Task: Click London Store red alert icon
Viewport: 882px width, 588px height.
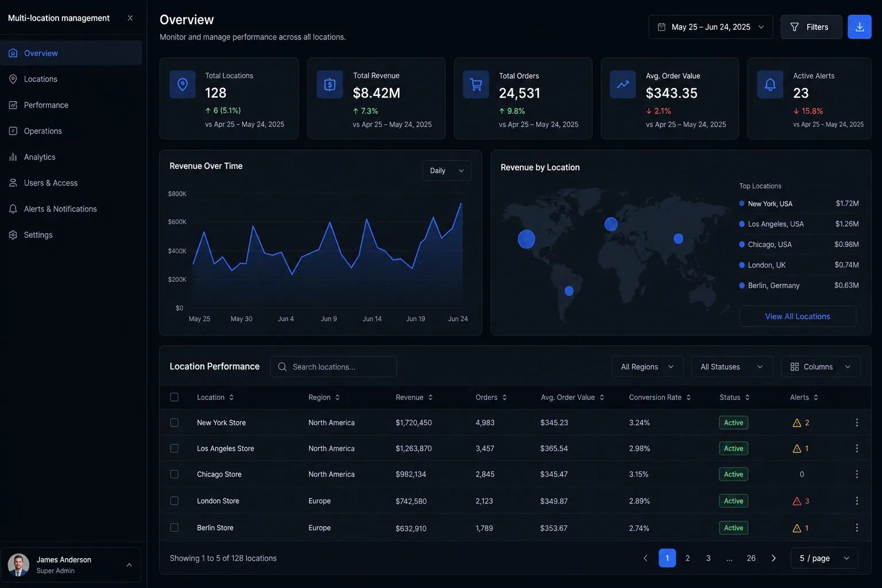Action: tap(797, 501)
